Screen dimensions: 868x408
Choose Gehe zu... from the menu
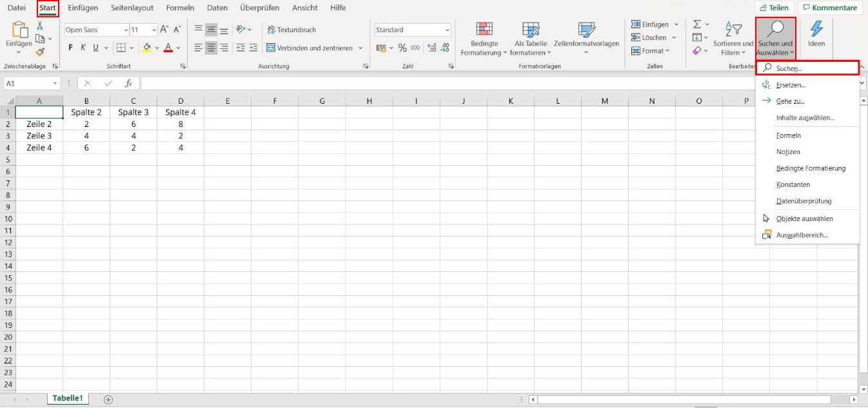(807, 101)
